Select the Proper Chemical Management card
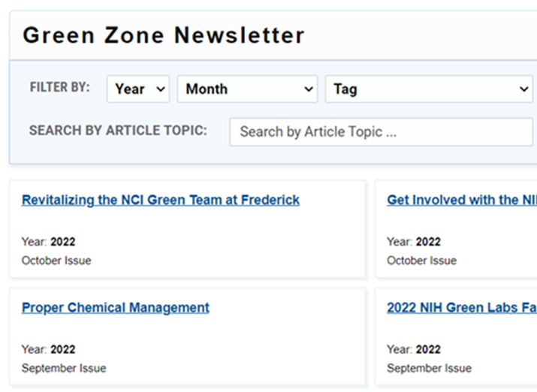537x392 pixels. (188, 337)
